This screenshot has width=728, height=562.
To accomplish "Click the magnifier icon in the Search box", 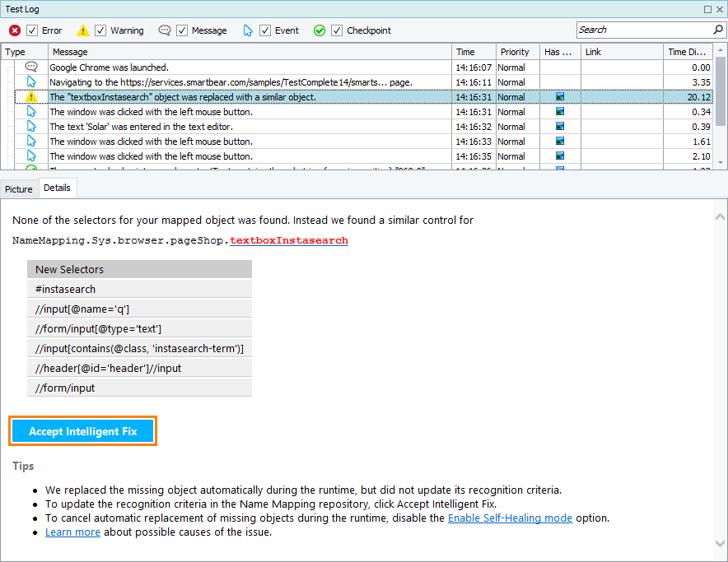I will point(718,30).
